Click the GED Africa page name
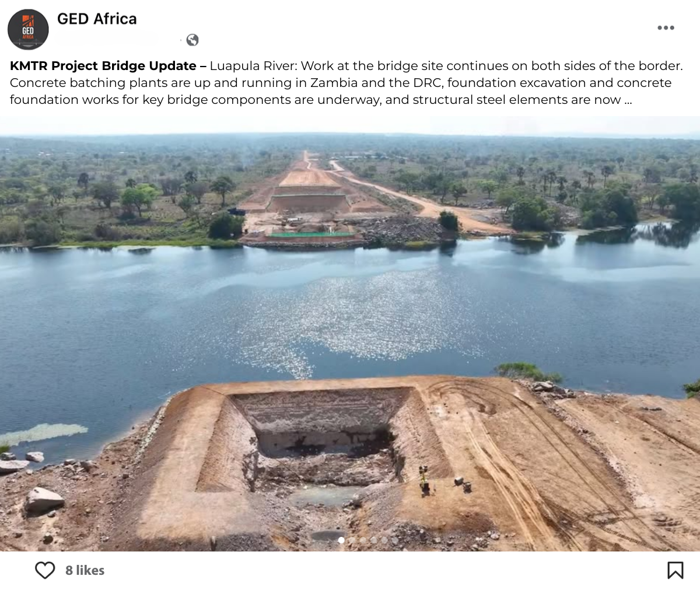This screenshot has height=590, width=700. (97, 19)
